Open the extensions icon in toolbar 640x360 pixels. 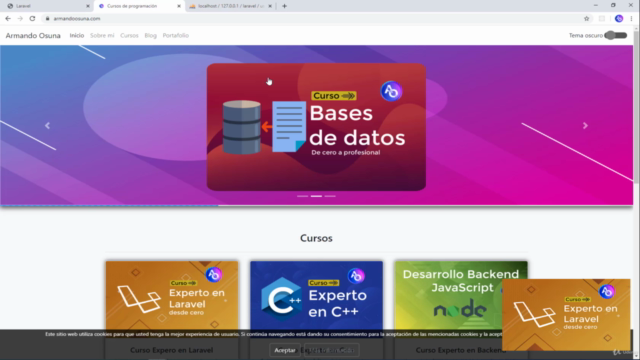point(602,18)
